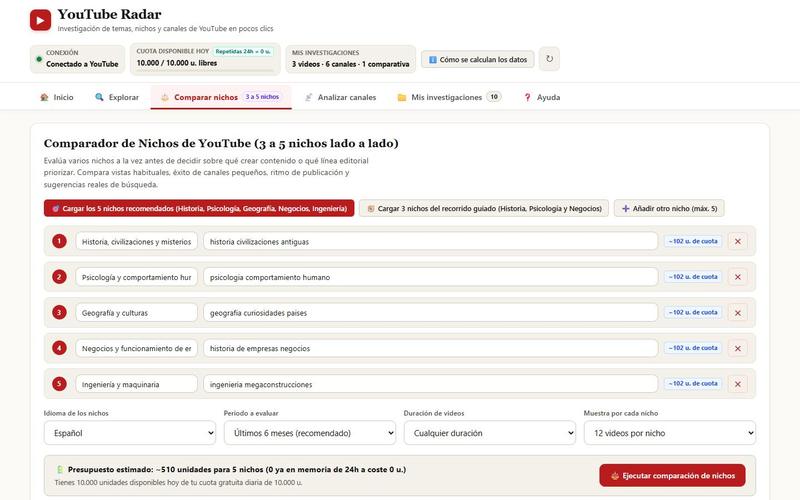
Task: Click the YouTube Radar red play logo
Action: [x=40, y=20]
